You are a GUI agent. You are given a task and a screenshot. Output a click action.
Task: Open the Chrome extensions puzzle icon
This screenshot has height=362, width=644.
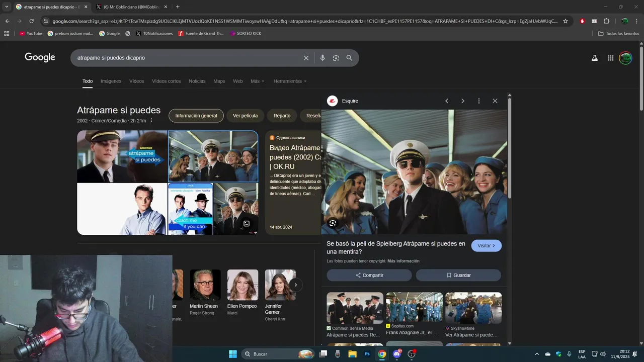[606, 21]
